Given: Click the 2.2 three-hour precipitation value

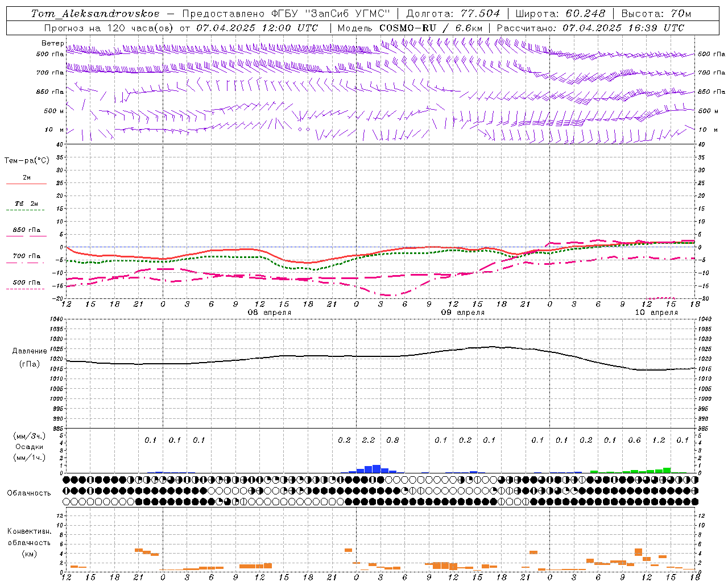Looking at the screenshot, I should [369, 440].
